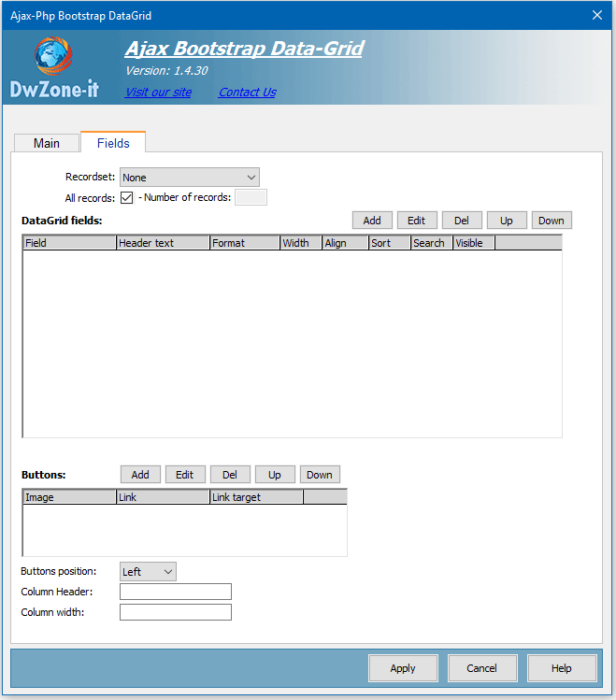
Task: Move the DataGrid field Down
Action: click(552, 221)
